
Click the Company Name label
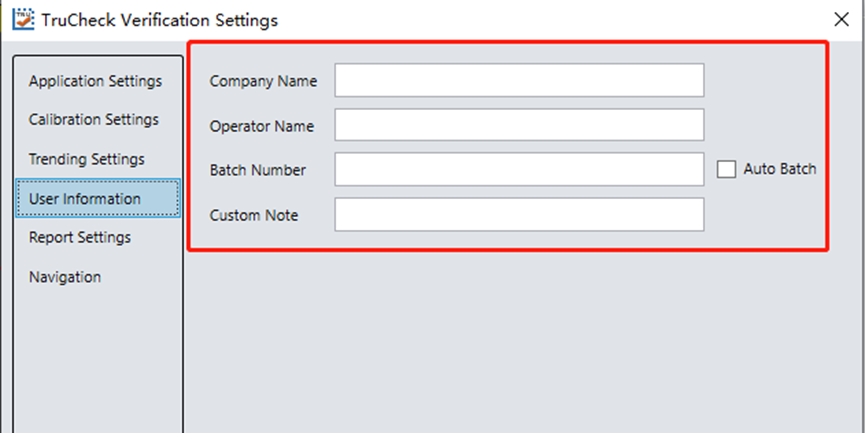264,81
